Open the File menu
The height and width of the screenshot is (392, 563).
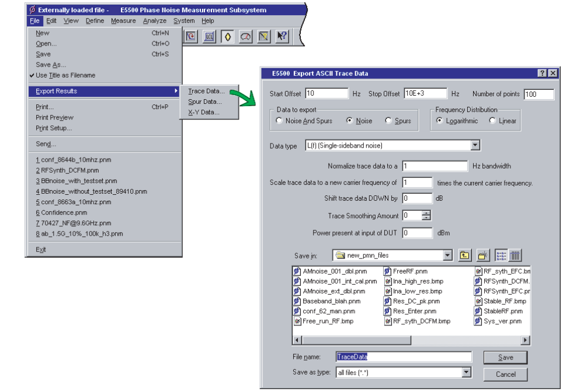pos(34,21)
